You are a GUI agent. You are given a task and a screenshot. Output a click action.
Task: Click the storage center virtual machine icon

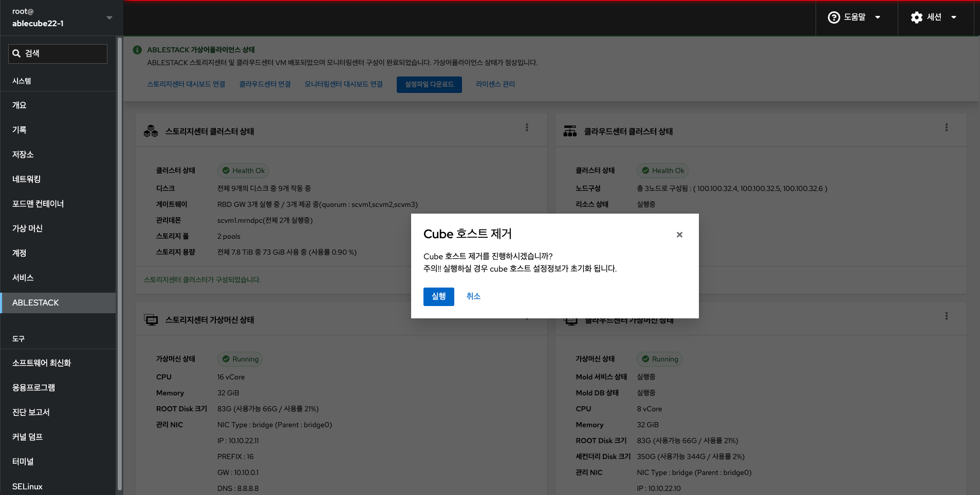(x=151, y=320)
